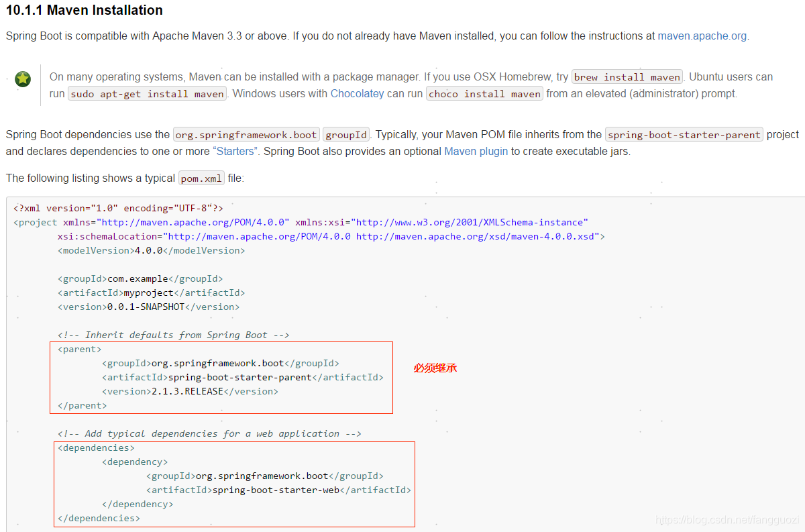Click the modelVersion 4.0.0 line
805x532 pixels.
point(152,250)
